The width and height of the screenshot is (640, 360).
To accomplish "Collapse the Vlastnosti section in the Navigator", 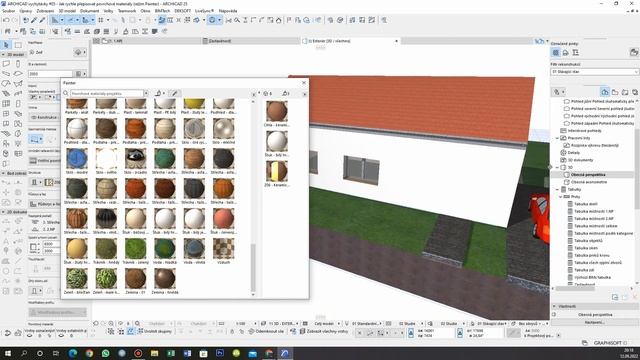I will [555, 306].
